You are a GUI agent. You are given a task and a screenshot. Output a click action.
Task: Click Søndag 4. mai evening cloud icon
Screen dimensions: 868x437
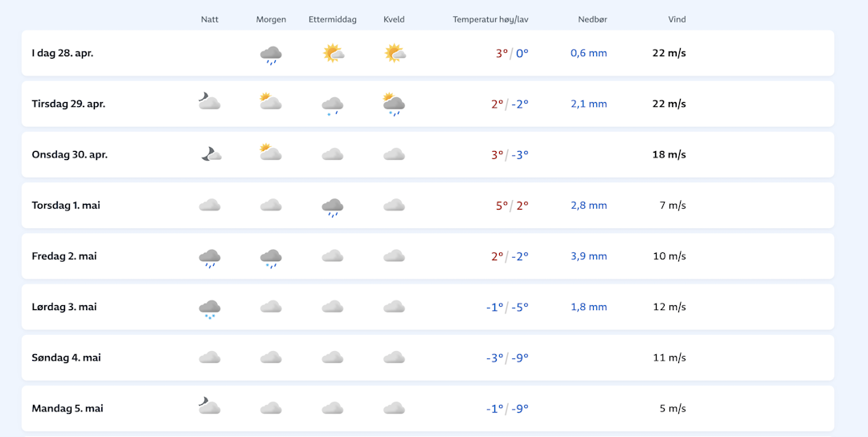click(394, 357)
